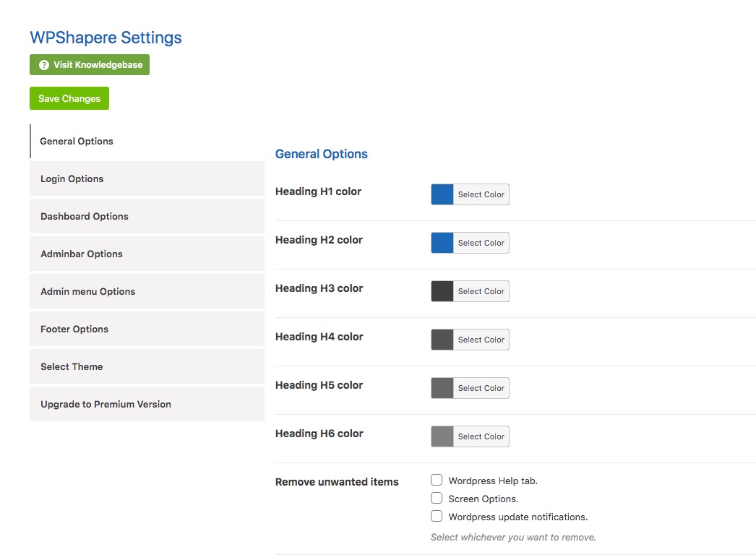
Task: Click the Heading H1 color label
Action: pos(318,191)
